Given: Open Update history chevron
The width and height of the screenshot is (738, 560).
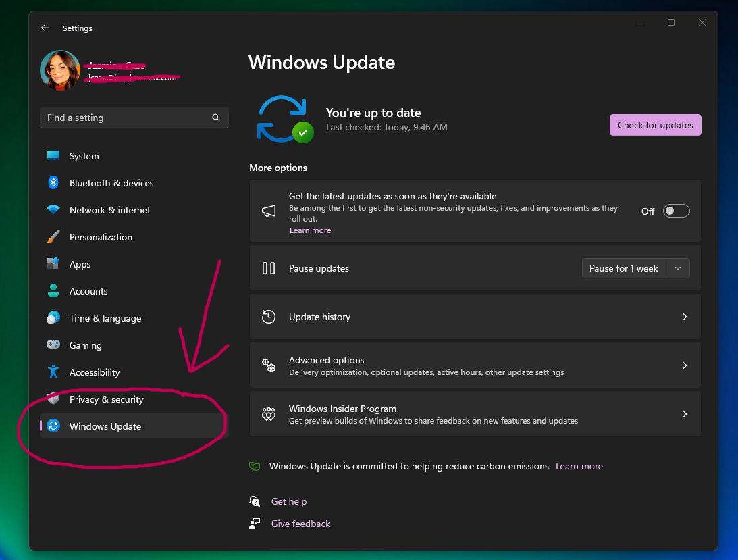Looking at the screenshot, I should click(685, 317).
